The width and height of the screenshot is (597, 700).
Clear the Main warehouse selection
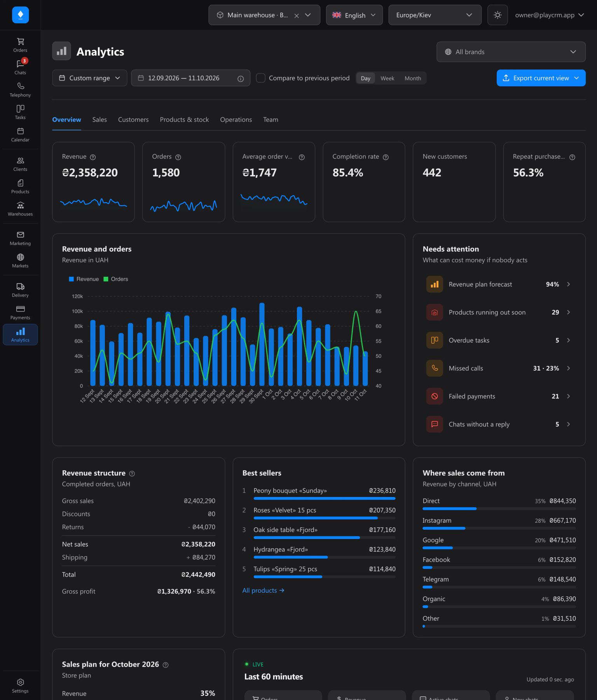pos(297,16)
